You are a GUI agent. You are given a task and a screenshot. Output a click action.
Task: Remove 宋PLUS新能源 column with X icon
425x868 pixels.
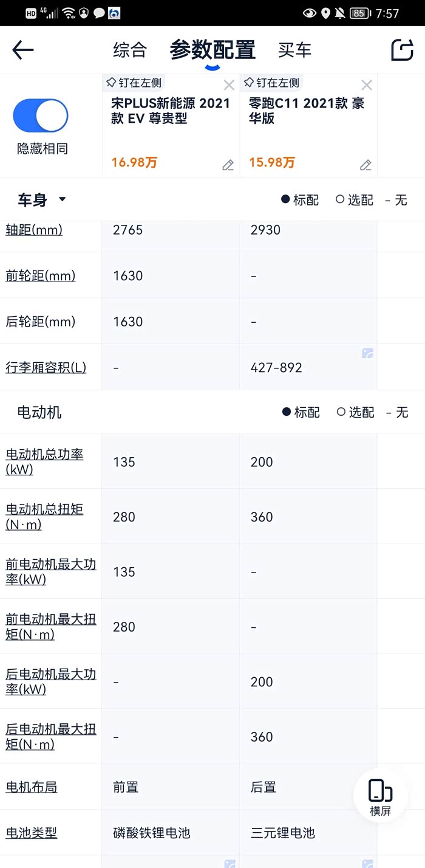(229, 85)
